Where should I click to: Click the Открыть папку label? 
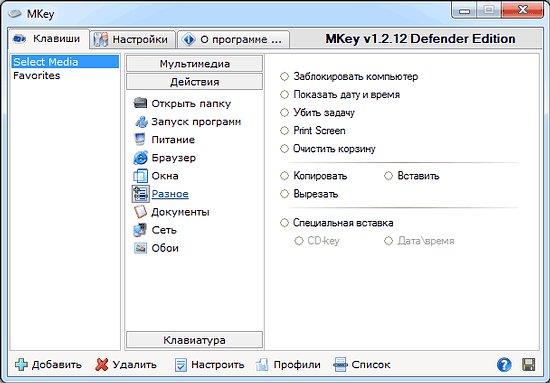coord(191,104)
